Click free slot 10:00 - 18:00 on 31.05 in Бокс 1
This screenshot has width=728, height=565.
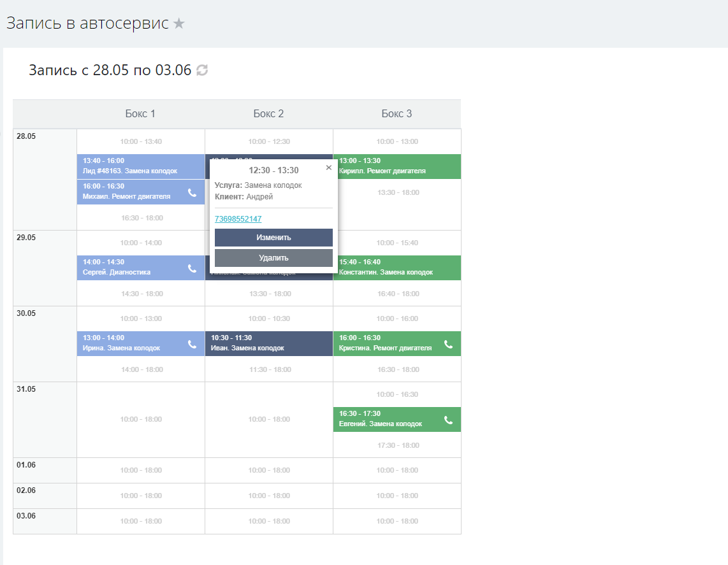140,419
